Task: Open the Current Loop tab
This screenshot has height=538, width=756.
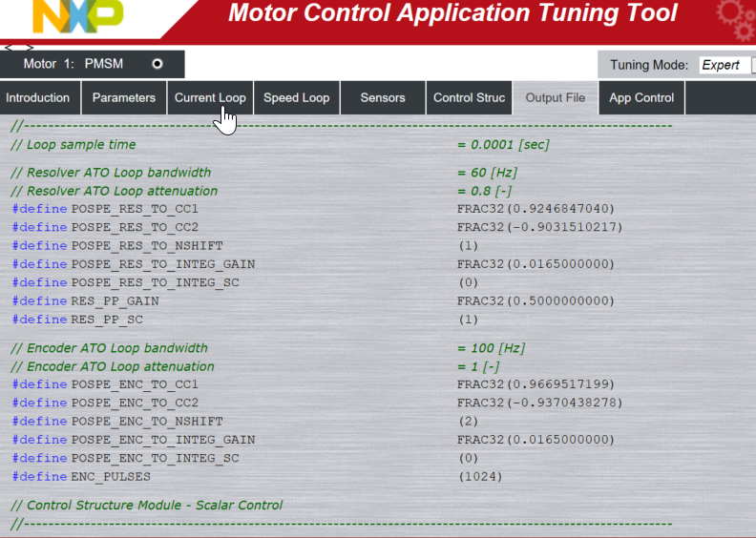Action: (x=210, y=97)
